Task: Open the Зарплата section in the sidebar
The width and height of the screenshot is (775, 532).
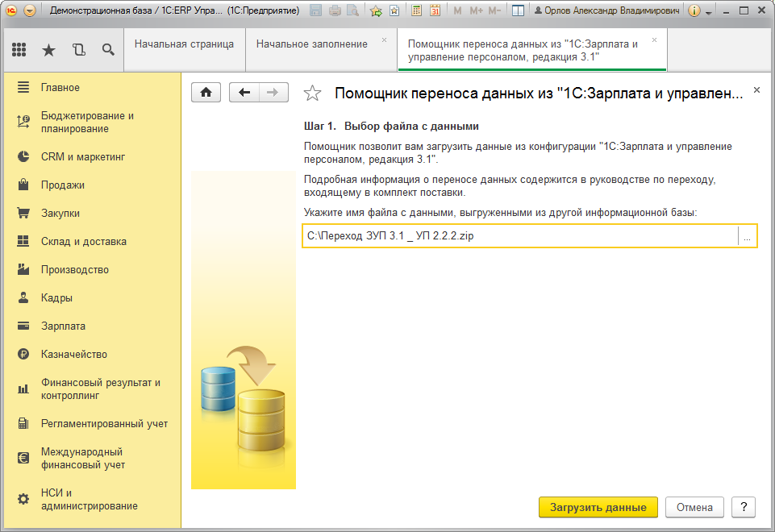Action: (x=63, y=326)
